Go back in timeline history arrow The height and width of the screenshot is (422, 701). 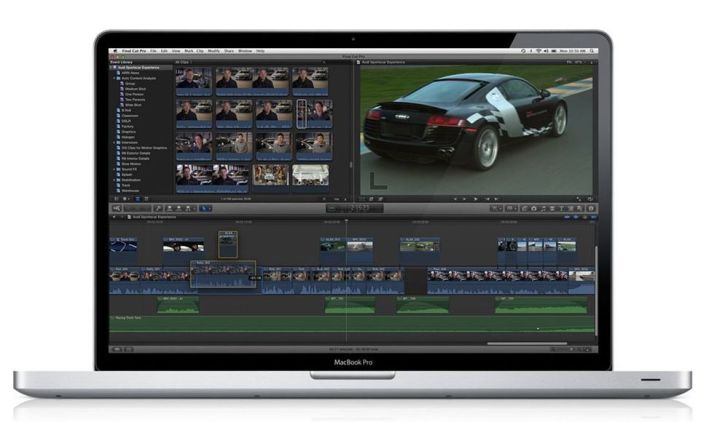114,217
